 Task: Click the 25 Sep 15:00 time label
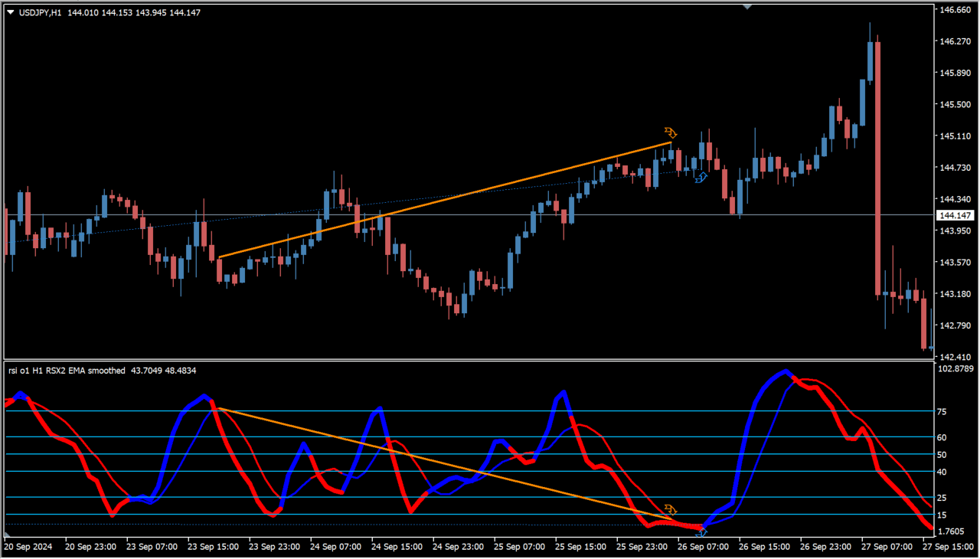pyautogui.click(x=582, y=548)
